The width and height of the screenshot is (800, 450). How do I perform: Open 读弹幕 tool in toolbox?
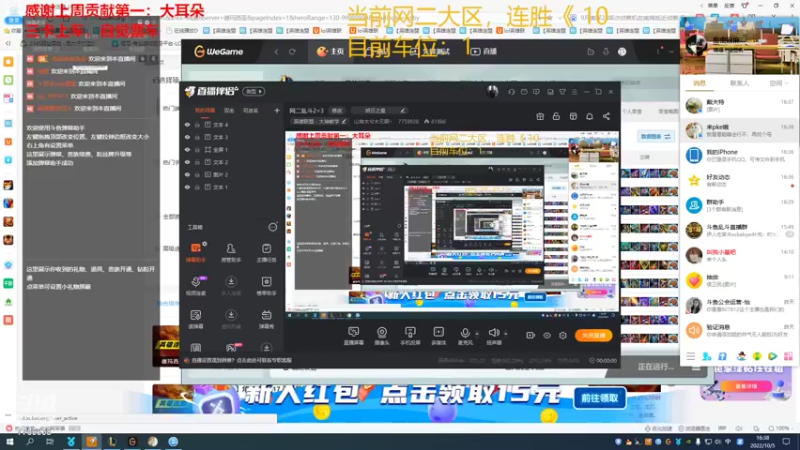point(196,319)
